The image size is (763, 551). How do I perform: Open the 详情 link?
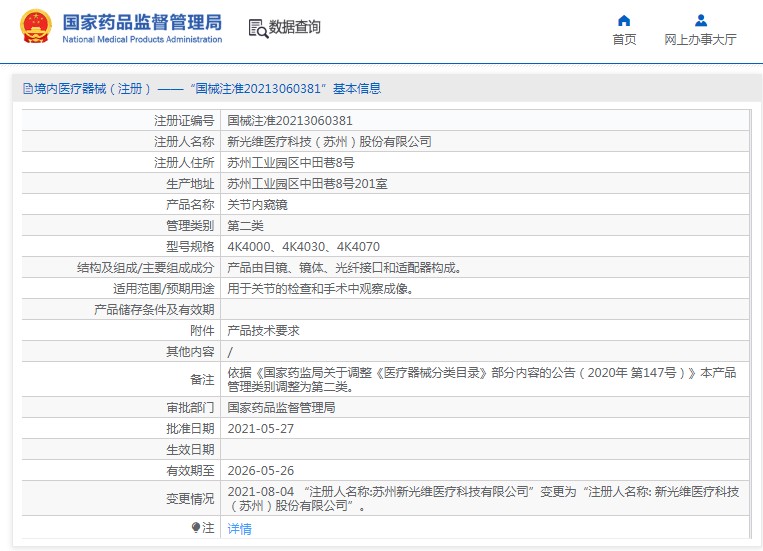239,529
